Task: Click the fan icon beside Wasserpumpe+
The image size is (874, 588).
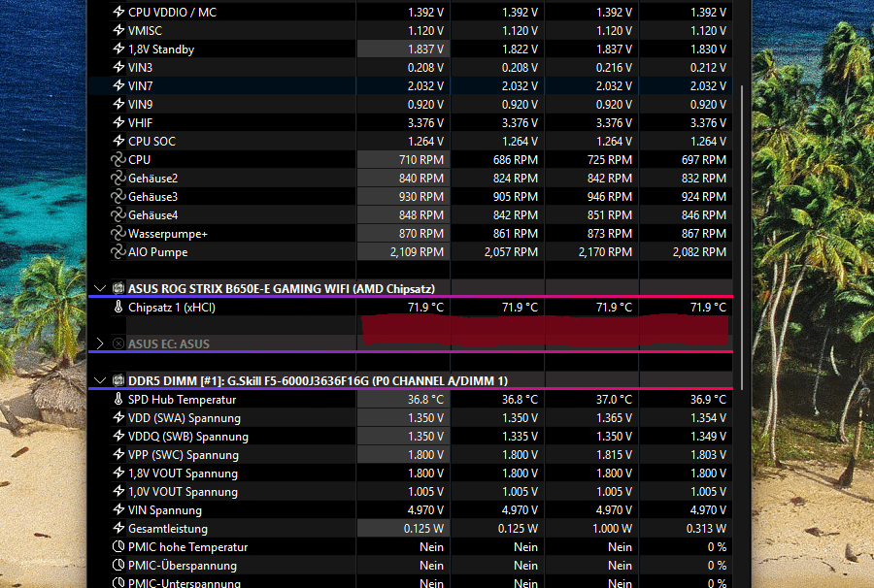Action: [x=118, y=233]
